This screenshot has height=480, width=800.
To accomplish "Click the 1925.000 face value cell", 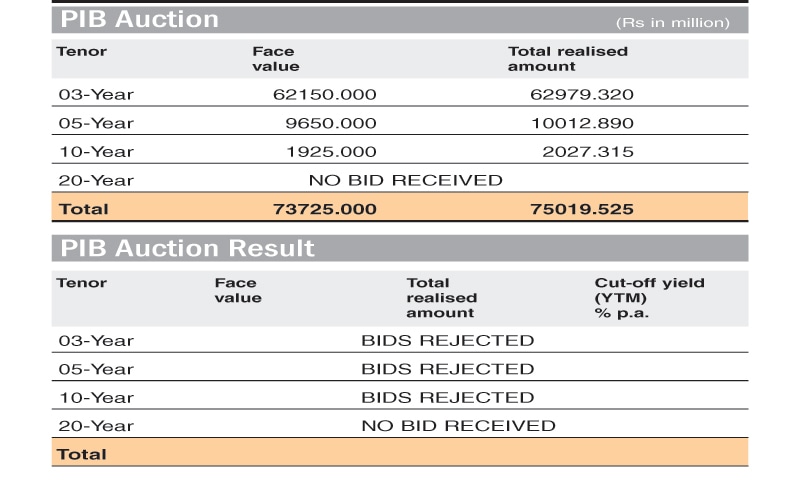I will coord(333,152).
